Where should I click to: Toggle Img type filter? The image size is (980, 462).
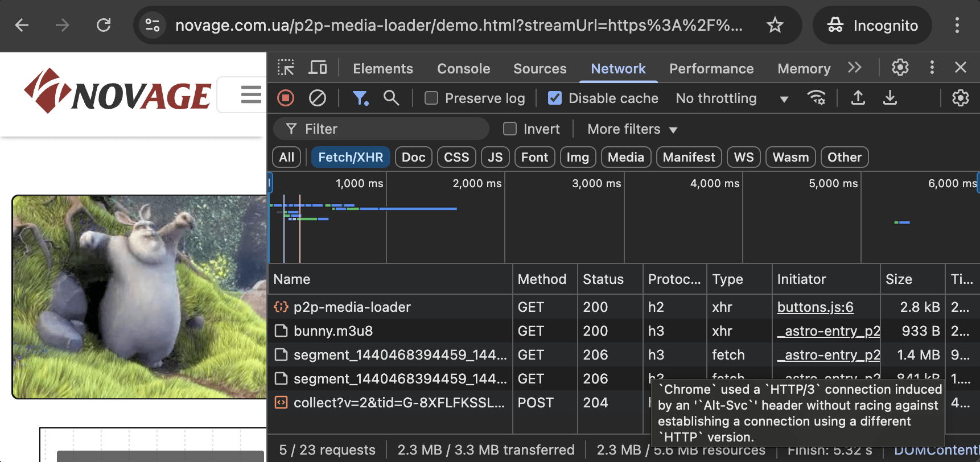coord(578,157)
